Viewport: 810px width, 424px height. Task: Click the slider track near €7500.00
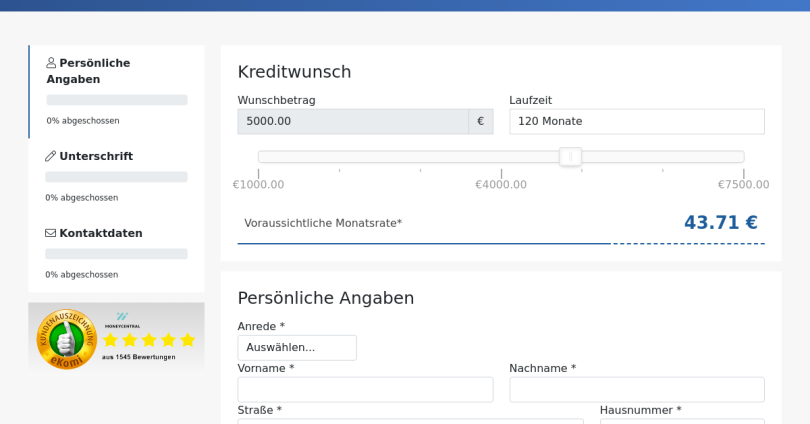coord(736,156)
